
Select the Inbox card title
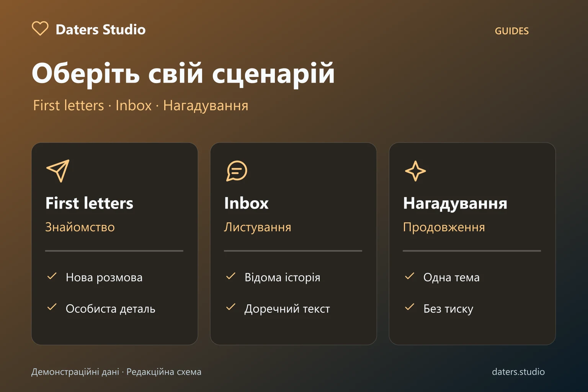point(246,203)
